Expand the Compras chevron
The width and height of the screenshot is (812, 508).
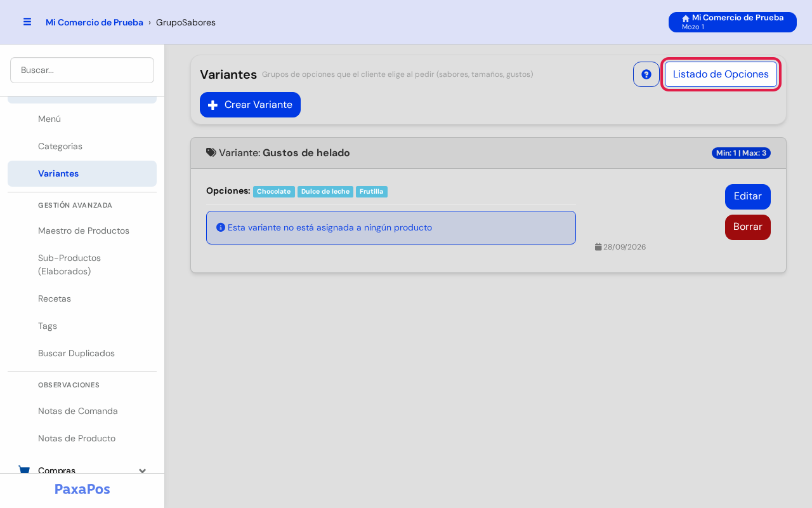143,471
